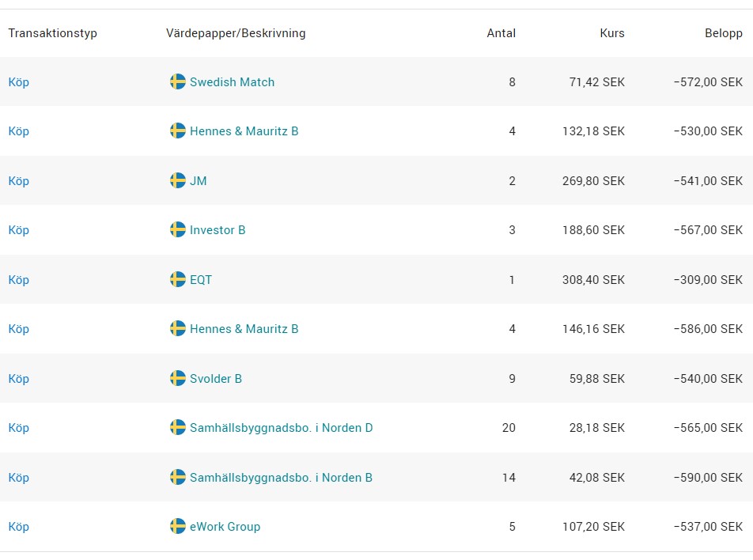Select the amount cell −537,00 SEK

[708, 527]
